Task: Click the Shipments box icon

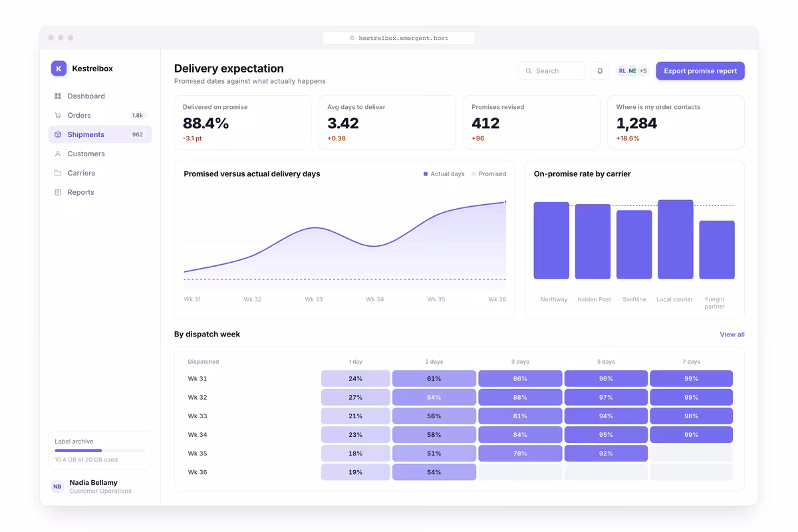Action: click(x=58, y=134)
